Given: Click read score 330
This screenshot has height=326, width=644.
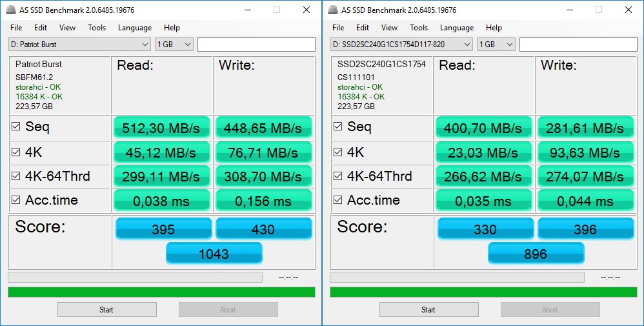Looking at the screenshot, I should tap(485, 229).
